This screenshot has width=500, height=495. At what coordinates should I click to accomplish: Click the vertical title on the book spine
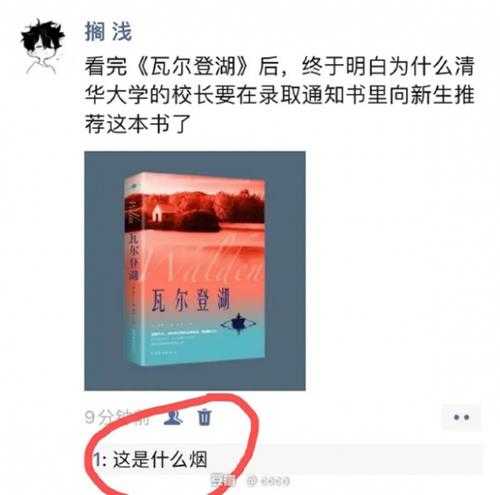[x=133, y=258]
